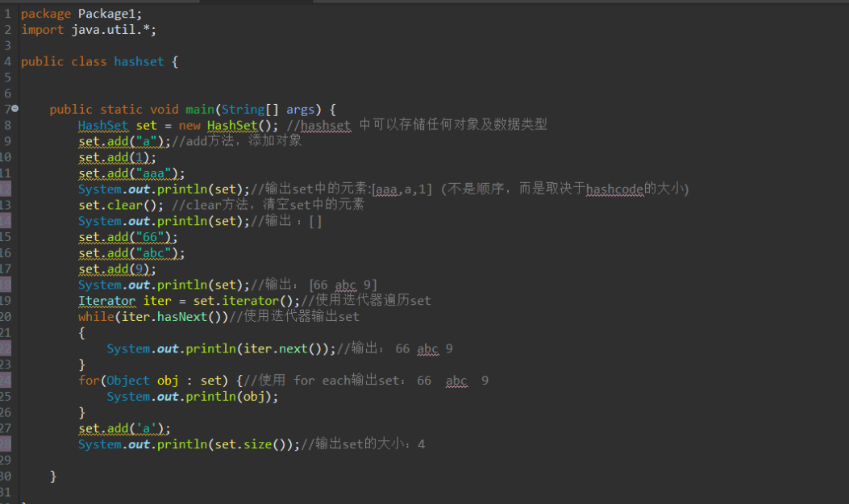Select the underlined HashSet type on line 8
The width and height of the screenshot is (849, 504).
[x=102, y=125]
